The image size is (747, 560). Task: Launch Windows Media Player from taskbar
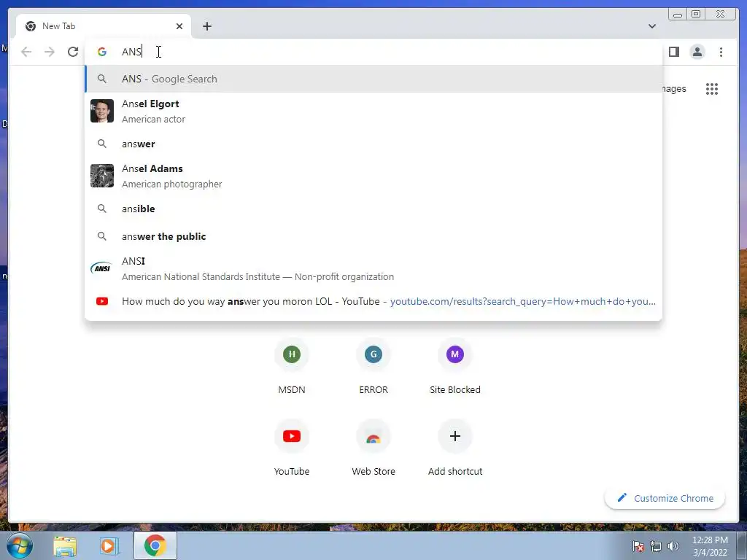(x=109, y=545)
